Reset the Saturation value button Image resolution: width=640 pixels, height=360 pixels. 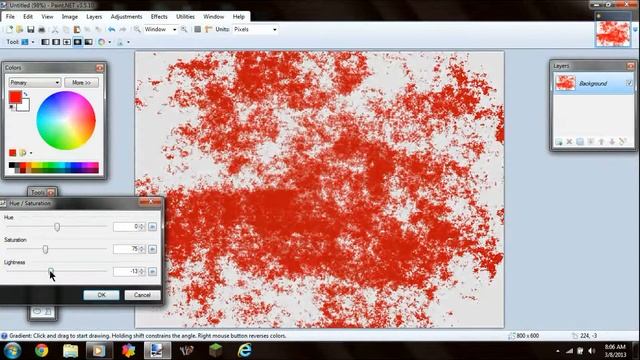(x=152, y=249)
